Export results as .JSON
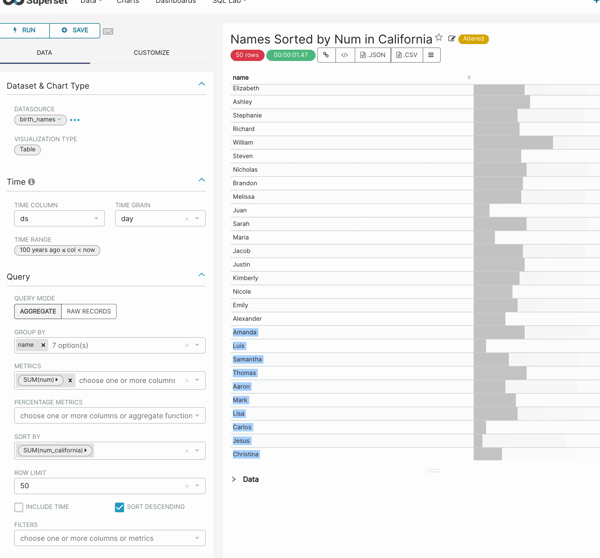The height and width of the screenshot is (558, 600). tap(373, 55)
